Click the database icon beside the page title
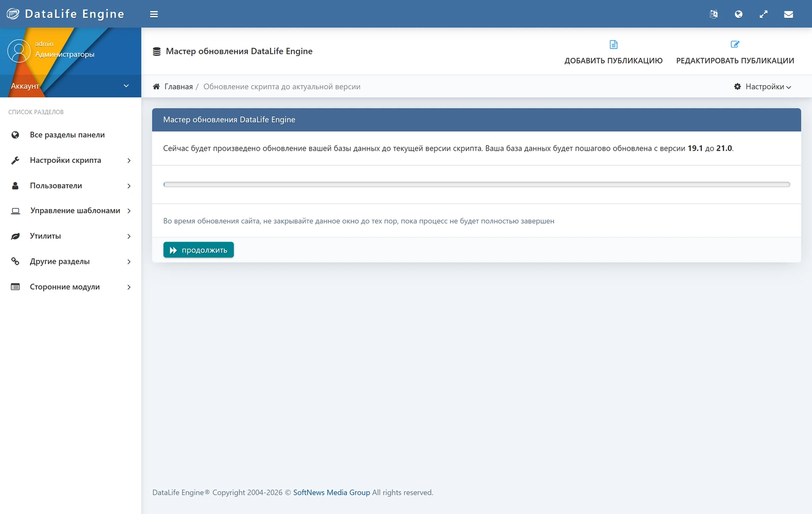The width and height of the screenshot is (812, 514). [x=157, y=51]
